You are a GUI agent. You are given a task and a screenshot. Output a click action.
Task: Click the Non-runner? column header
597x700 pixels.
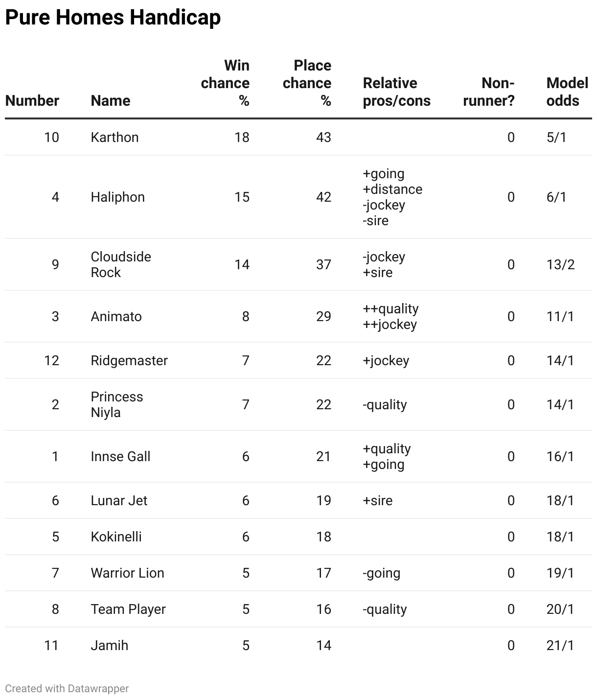click(x=488, y=92)
